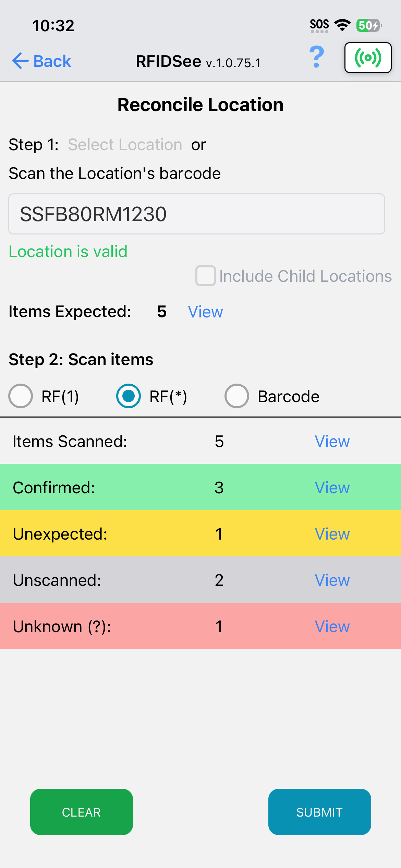Tap the SOS status indicator

tap(319, 25)
